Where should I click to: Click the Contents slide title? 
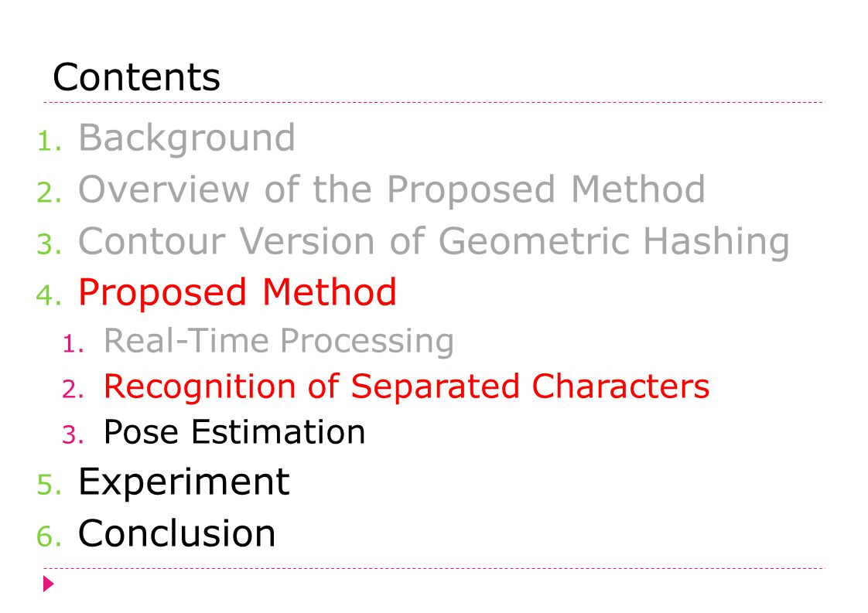coord(136,77)
